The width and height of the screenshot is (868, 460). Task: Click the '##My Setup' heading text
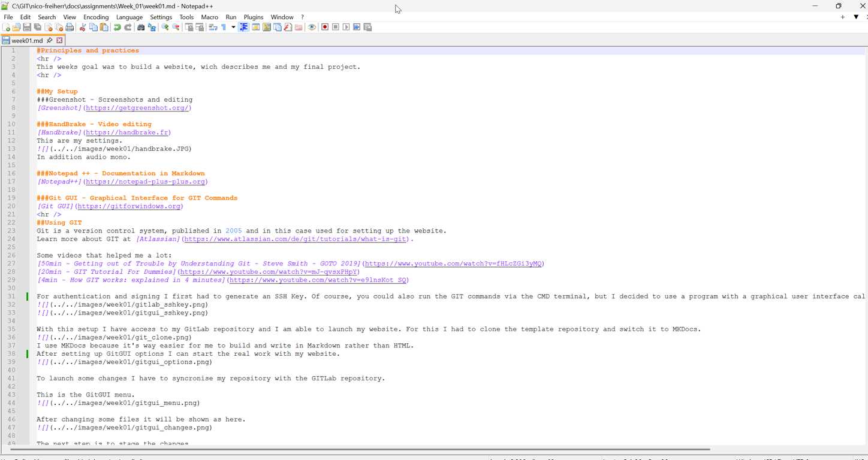pyautogui.click(x=57, y=92)
